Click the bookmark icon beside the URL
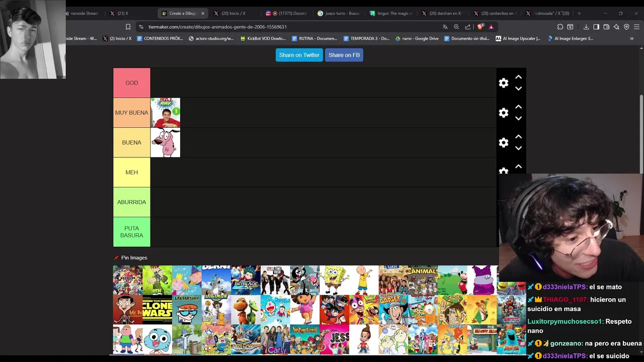644x362 pixels. [128, 27]
